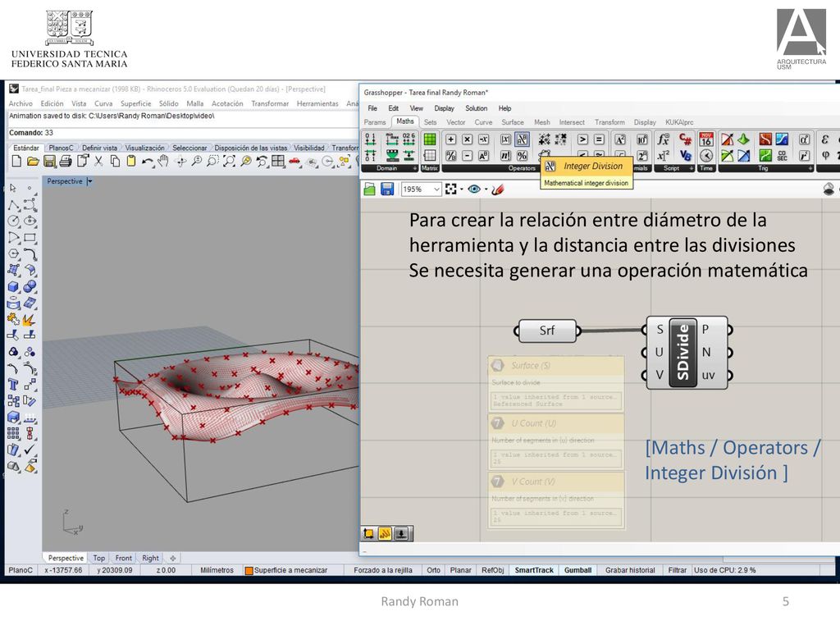The image size is (840, 630).
Task: Toggle Forzado a la rejilla snap
Action: point(383,570)
